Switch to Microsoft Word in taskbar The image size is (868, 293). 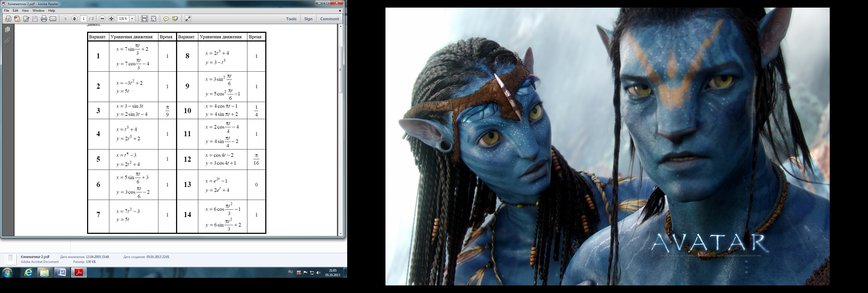tap(62, 272)
